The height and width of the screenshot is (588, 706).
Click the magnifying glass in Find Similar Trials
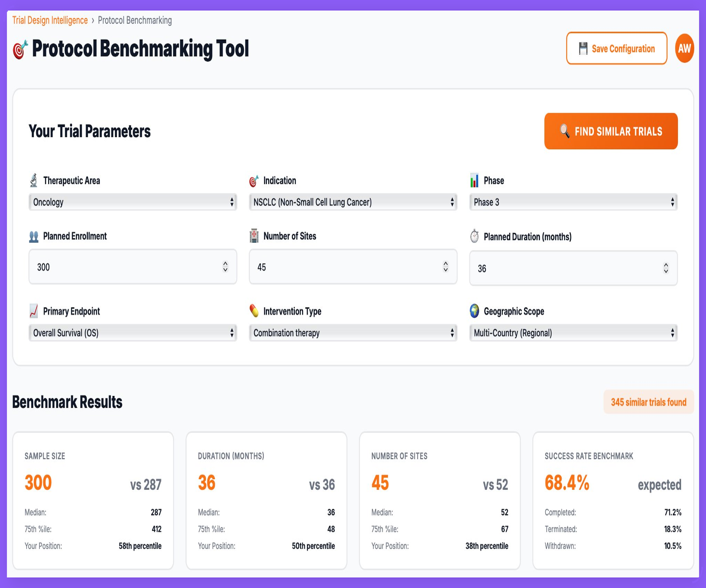click(565, 131)
